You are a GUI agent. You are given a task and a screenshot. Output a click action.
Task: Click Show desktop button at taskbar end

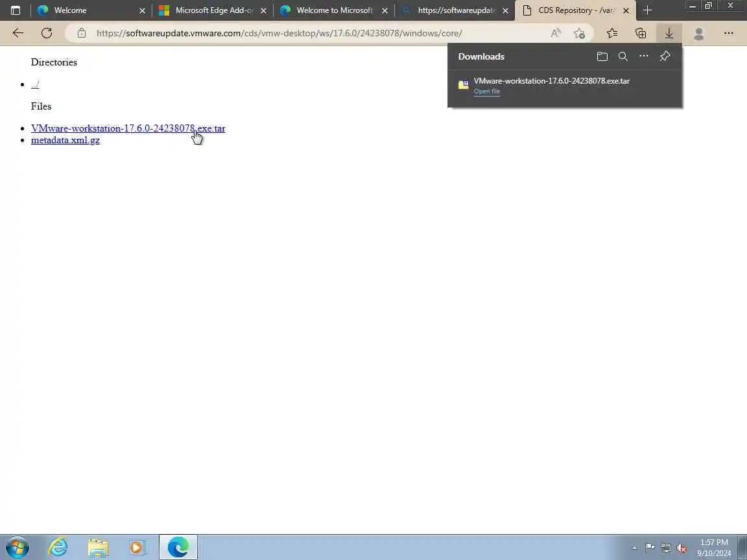(742, 547)
